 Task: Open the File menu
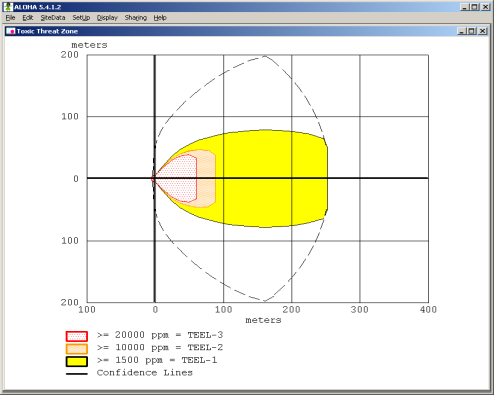(x=10, y=18)
